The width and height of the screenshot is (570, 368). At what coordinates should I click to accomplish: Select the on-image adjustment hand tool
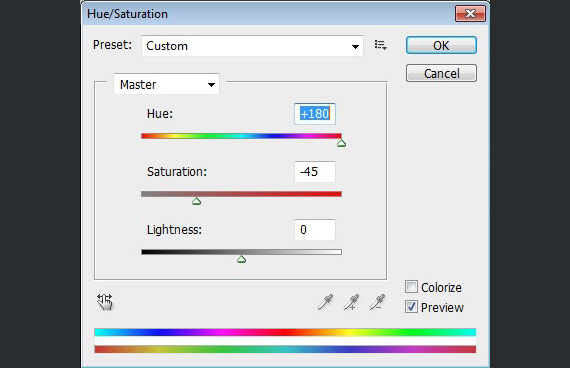tap(105, 302)
